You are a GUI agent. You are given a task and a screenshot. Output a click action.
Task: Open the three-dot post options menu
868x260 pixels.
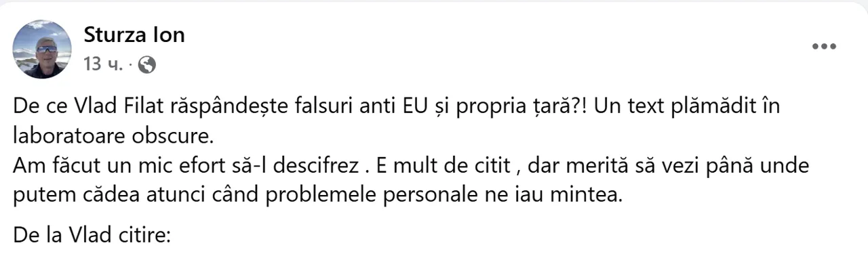(824, 47)
